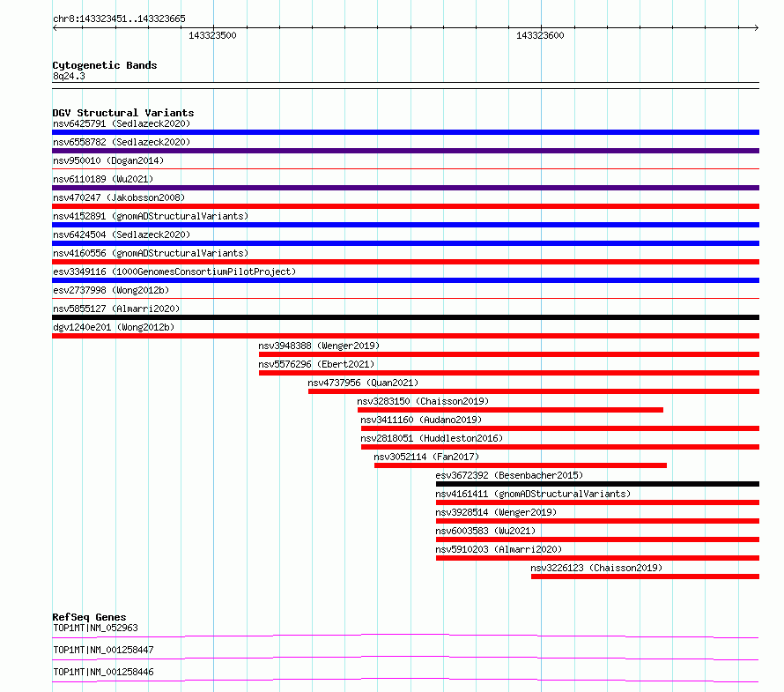Click the 143323600 ruler position label
Screen dimensions: 784x692
(x=540, y=35)
